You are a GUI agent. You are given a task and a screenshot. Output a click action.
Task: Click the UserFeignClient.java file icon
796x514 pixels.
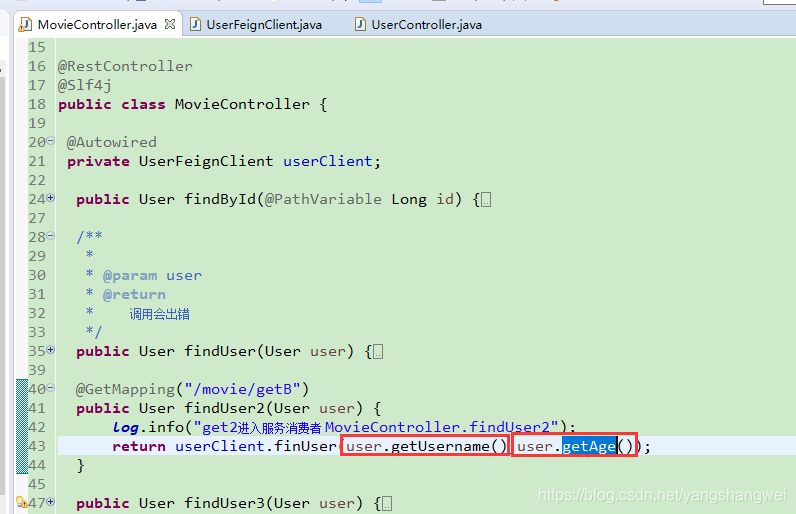click(x=195, y=24)
